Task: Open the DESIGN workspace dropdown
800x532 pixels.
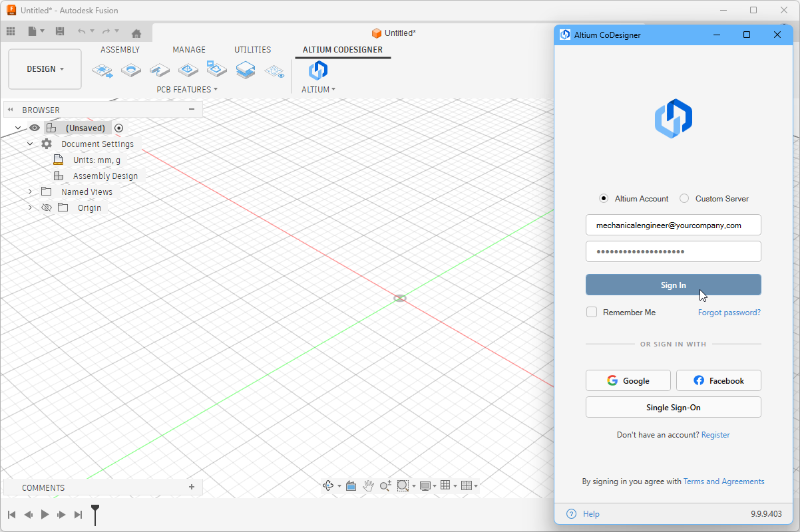Action: (45, 69)
